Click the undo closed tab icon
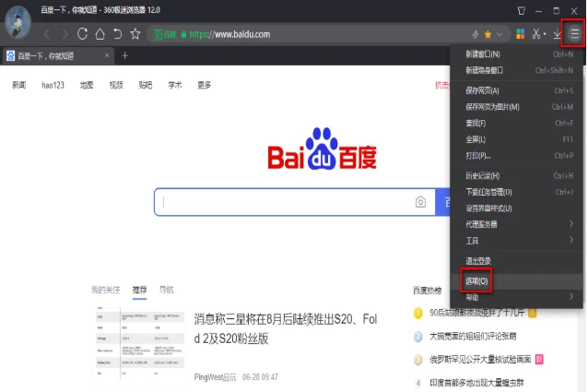588x392 pixels. click(x=117, y=34)
